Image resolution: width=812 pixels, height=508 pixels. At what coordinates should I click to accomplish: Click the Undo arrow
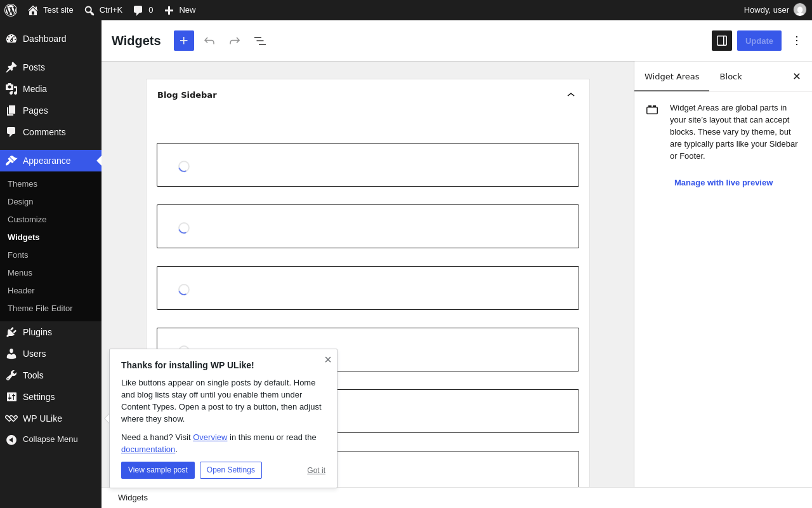point(209,41)
